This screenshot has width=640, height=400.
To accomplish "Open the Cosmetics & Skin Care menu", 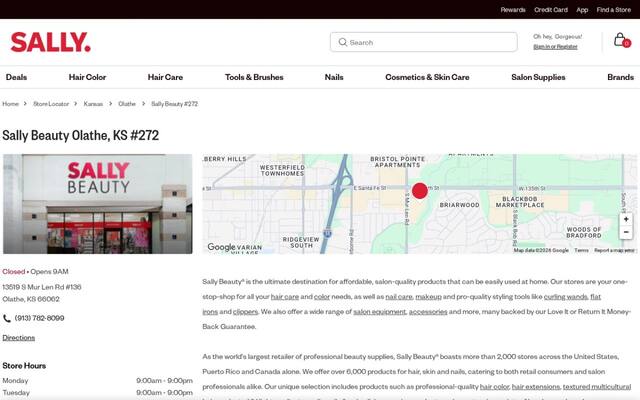I will pos(427,77).
